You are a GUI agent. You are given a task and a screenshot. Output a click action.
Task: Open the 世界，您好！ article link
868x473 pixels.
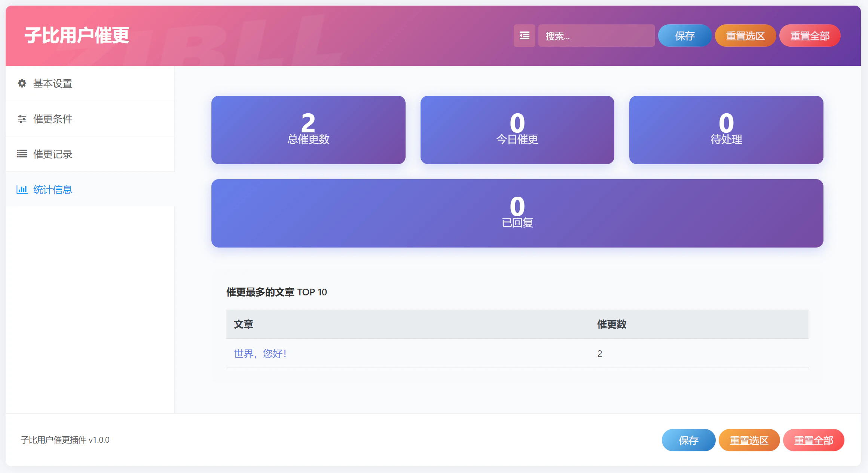point(260,354)
